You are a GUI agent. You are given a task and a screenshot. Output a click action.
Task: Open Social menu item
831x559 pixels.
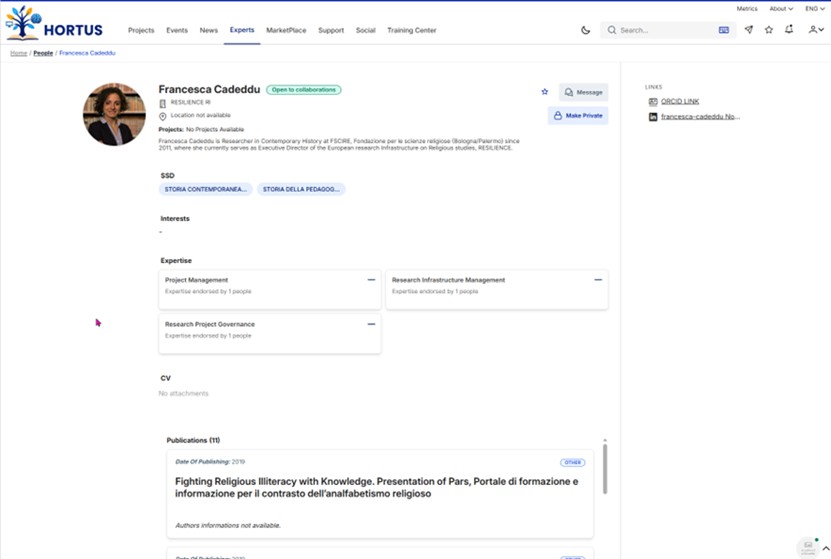(366, 30)
